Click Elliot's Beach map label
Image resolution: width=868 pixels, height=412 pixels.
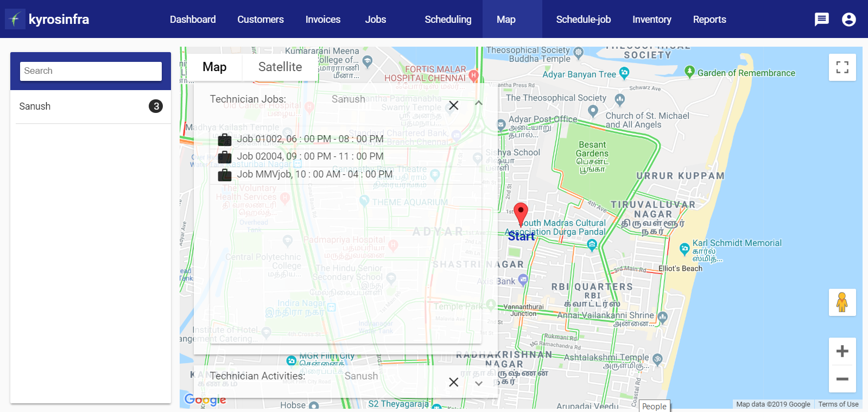(680, 269)
